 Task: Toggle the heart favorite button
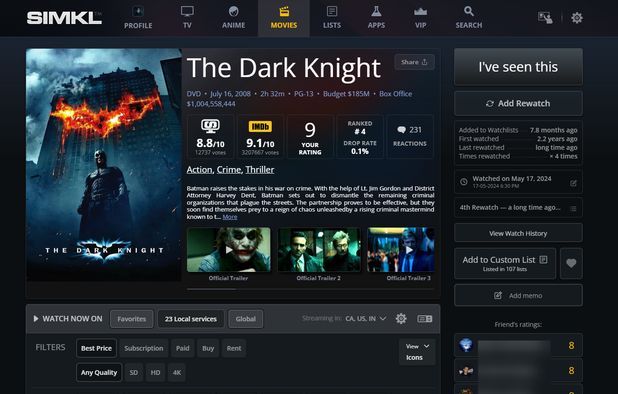click(571, 264)
